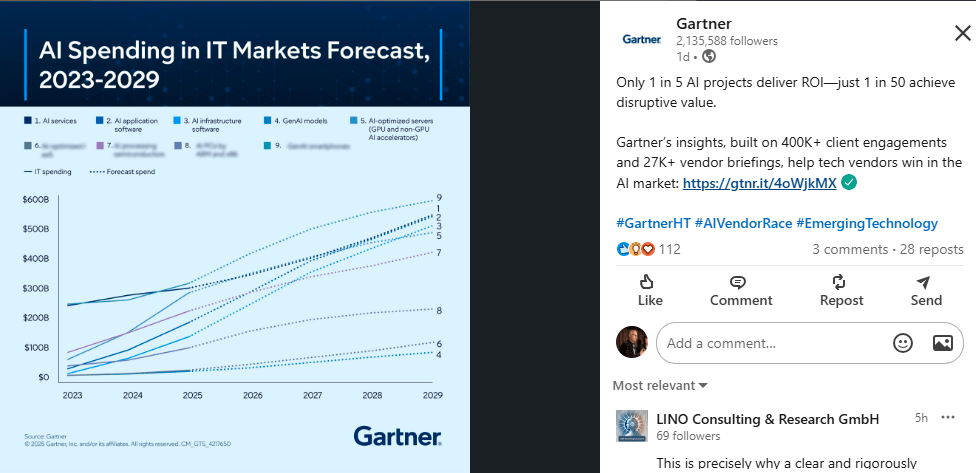The image size is (976, 473).
Task: Click the Gartner logo avatar
Action: pyautogui.click(x=641, y=39)
